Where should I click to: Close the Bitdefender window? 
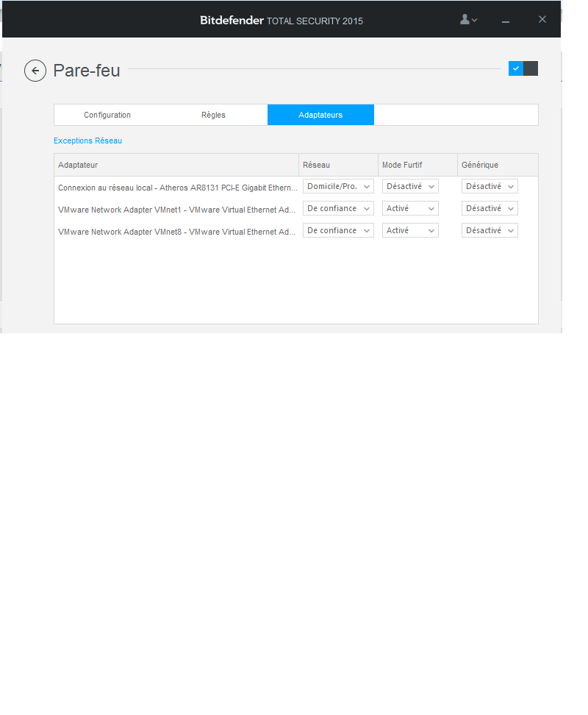[542, 19]
